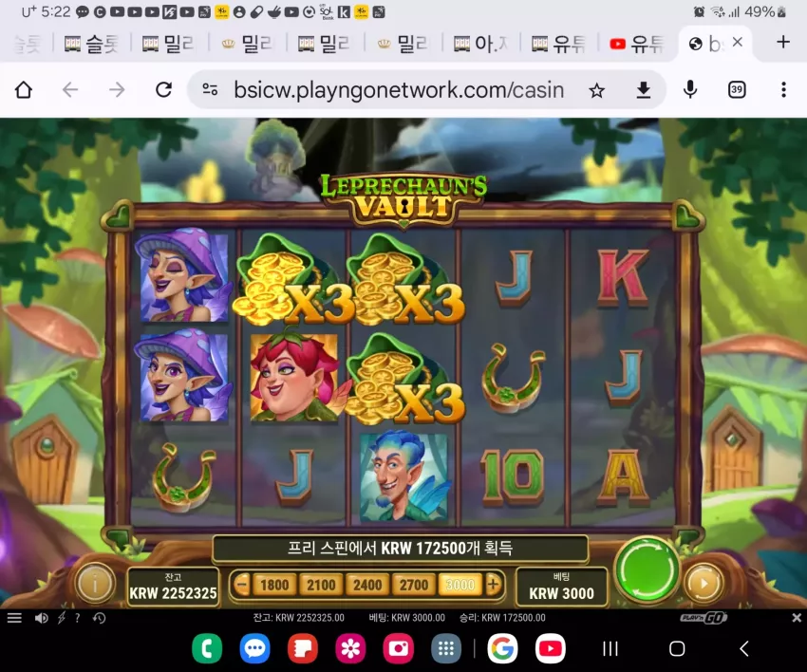Switch to the 유튜 tab with slot icon
The height and width of the screenshot is (672, 807).
(558, 45)
